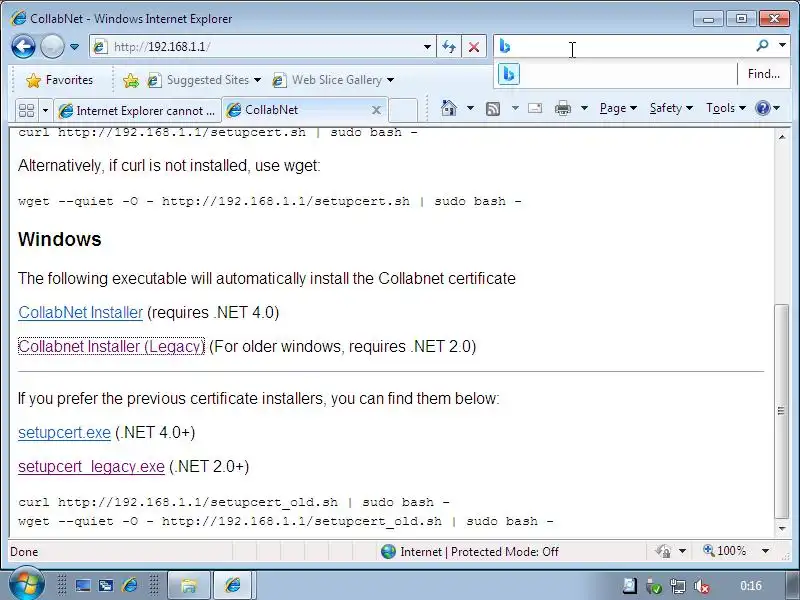The width and height of the screenshot is (800, 600).
Task: Click the clipboard tray icon
Action: pos(630,586)
